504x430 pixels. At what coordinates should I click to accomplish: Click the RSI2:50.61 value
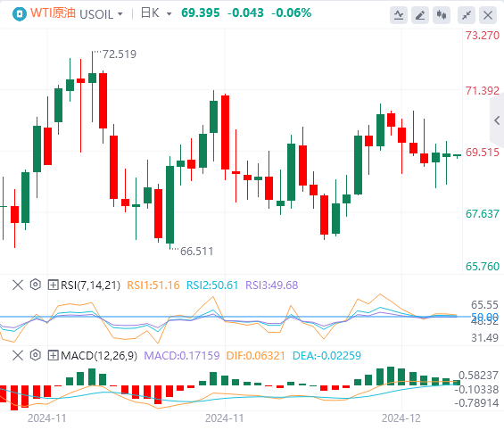pyautogui.click(x=212, y=285)
